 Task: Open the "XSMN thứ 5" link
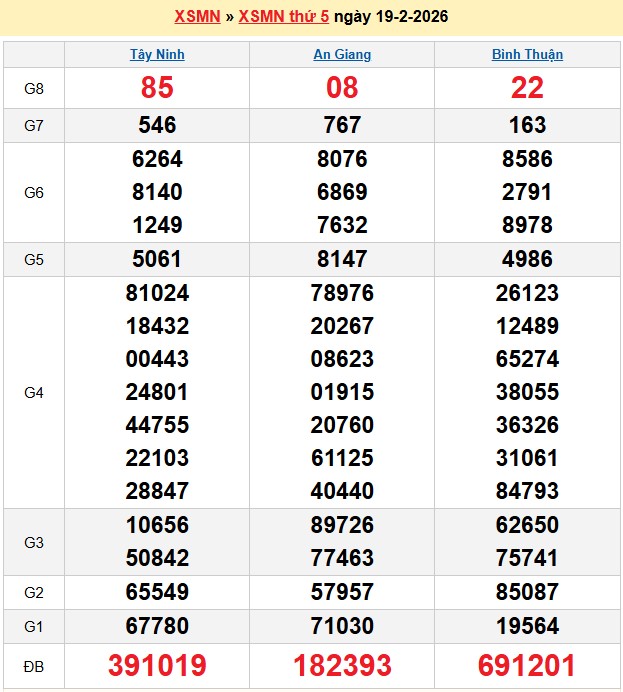[x=283, y=16]
